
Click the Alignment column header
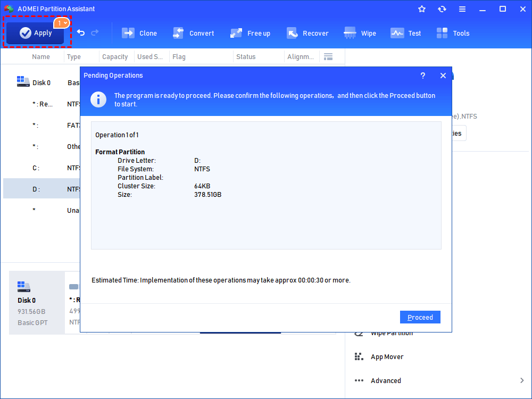pos(300,57)
